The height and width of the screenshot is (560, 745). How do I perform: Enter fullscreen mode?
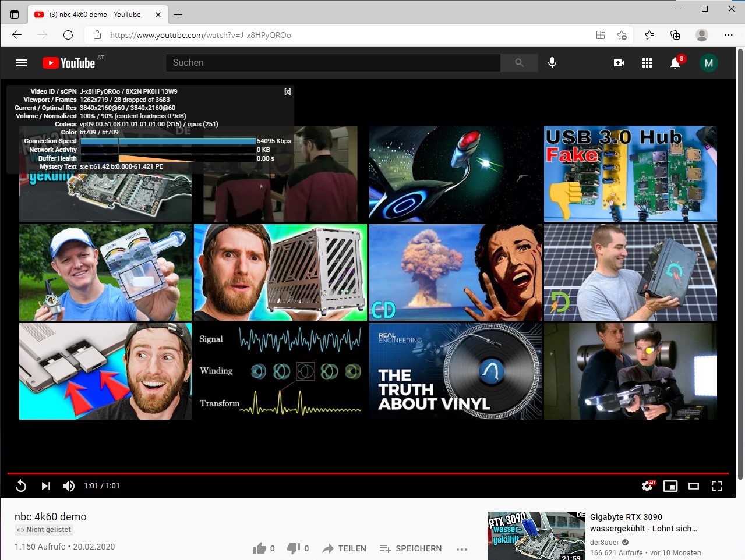(717, 486)
